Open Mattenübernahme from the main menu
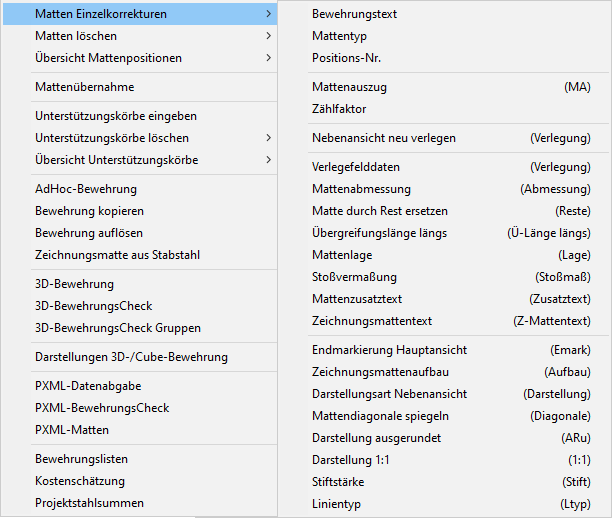 click(x=140, y=87)
